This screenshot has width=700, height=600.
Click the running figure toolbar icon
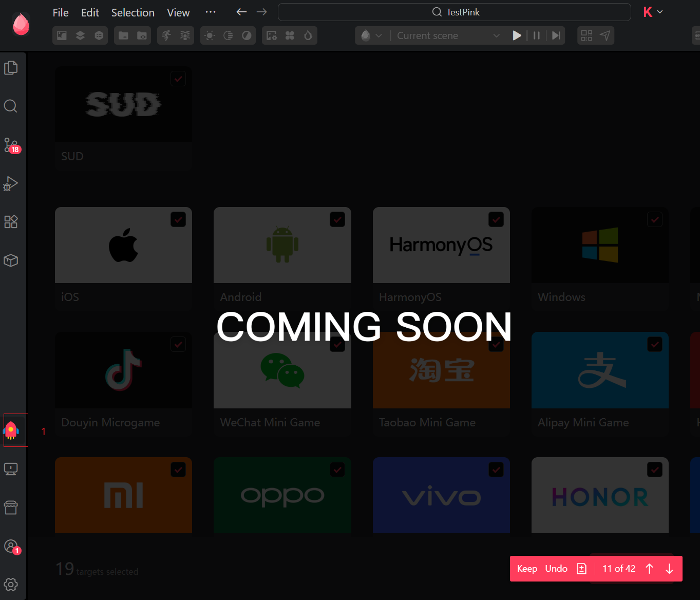coord(166,35)
